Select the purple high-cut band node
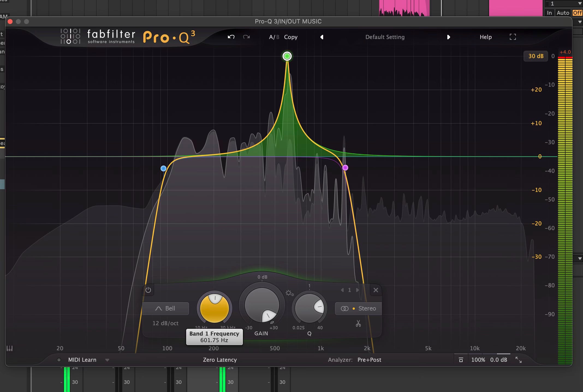Screen dimensions: 583x392 (345, 168)
